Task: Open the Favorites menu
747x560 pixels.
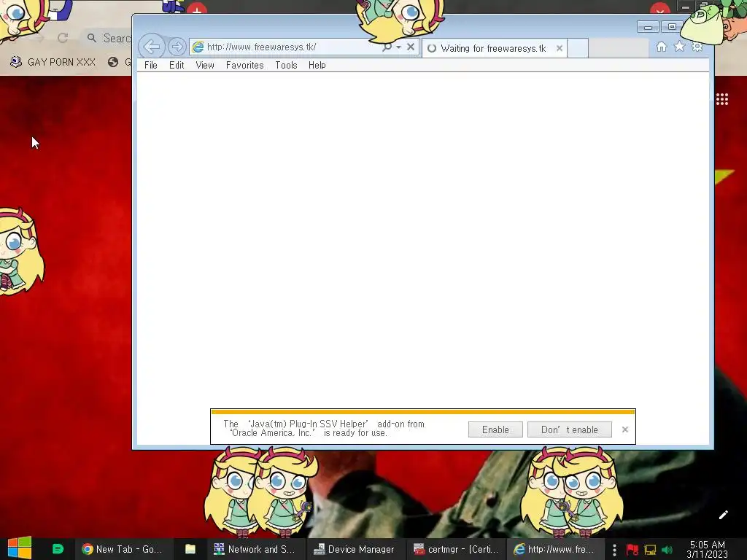Action: point(244,65)
